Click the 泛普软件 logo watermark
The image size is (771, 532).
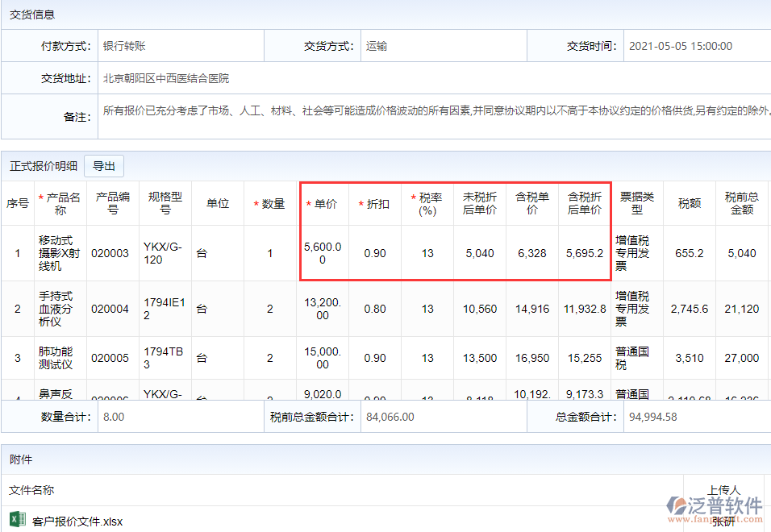715,507
